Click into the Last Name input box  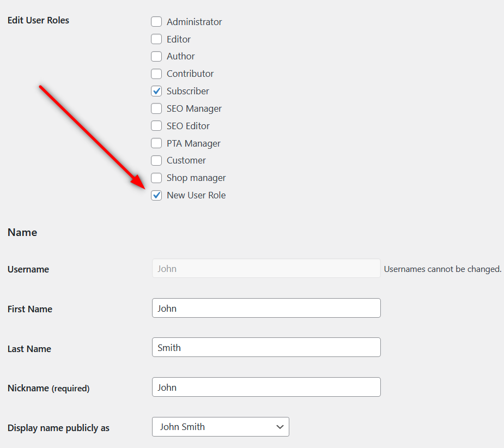pos(266,348)
